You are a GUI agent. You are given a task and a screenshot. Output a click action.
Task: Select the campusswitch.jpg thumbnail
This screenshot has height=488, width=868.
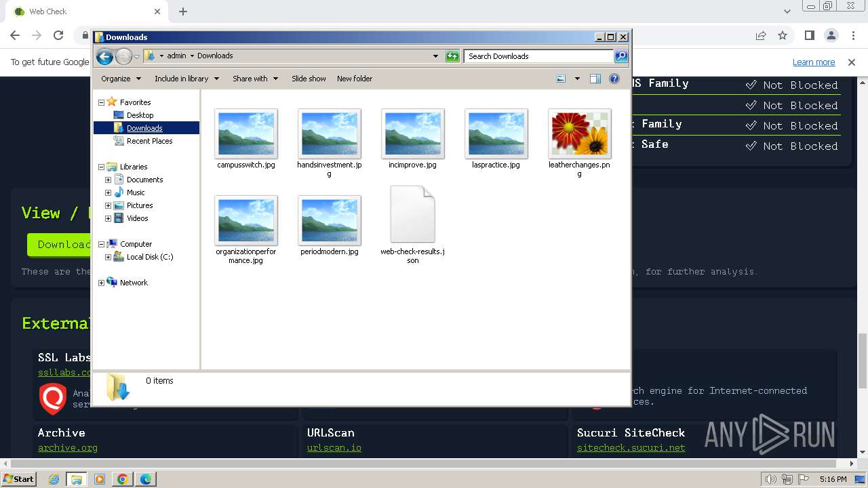[x=246, y=134]
